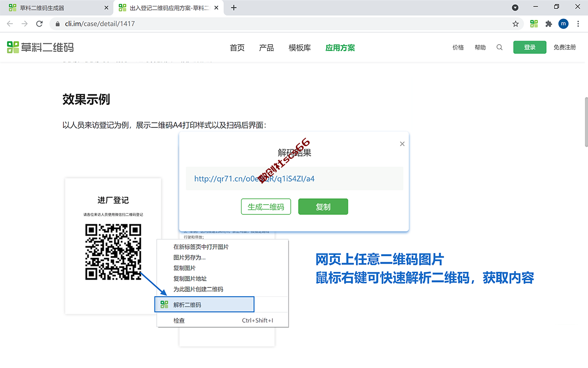The image size is (588, 368).
Task: Choose 在新标签页中打开图片 in context menu
Action: coord(222,247)
